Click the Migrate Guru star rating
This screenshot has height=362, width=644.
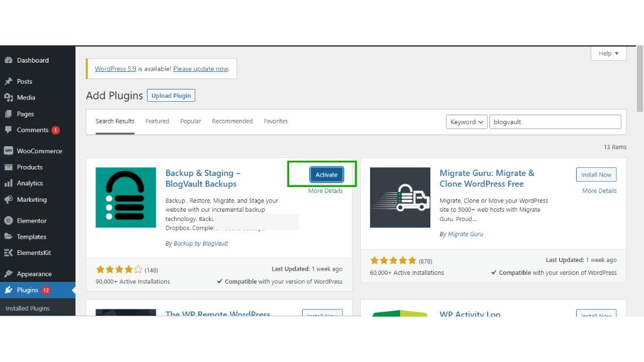coord(393,261)
